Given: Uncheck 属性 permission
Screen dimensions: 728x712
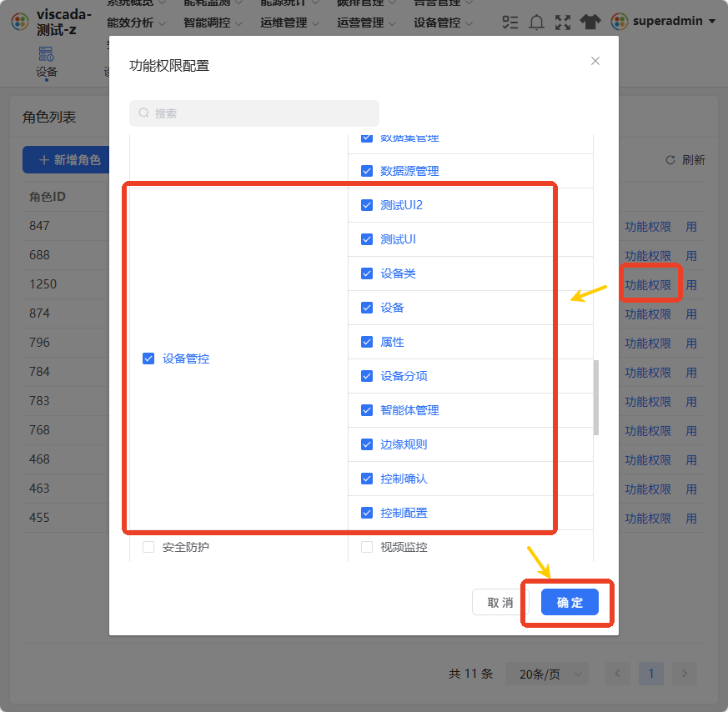Looking at the screenshot, I should (367, 342).
